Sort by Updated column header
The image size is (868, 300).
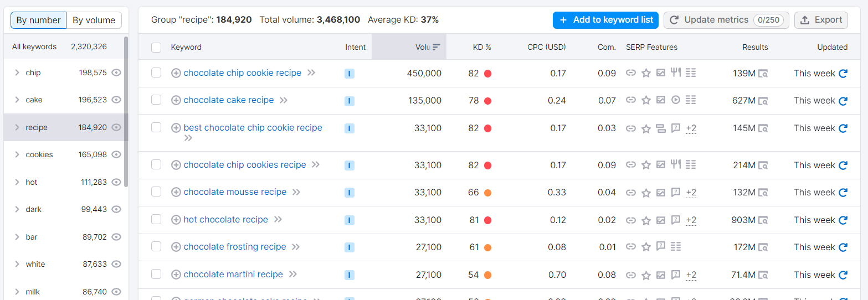click(x=832, y=47)
